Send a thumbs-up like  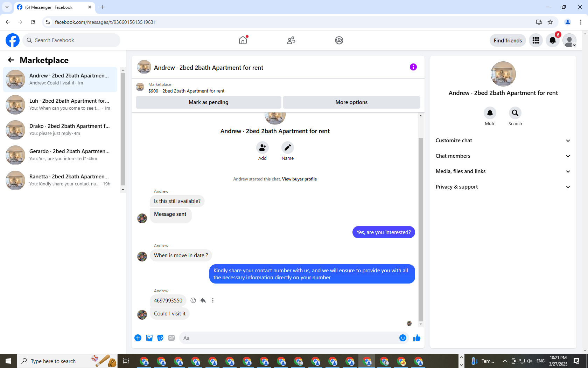click(417, 338)
